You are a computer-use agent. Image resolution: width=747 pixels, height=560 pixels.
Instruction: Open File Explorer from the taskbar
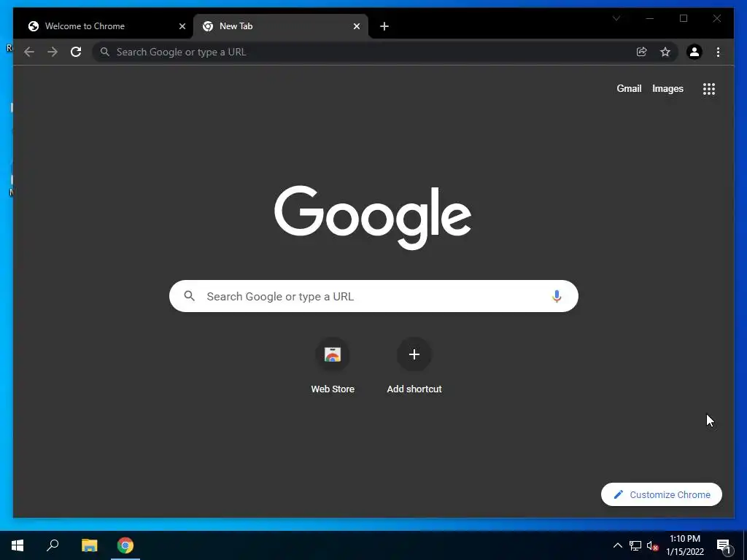point(89,545)
